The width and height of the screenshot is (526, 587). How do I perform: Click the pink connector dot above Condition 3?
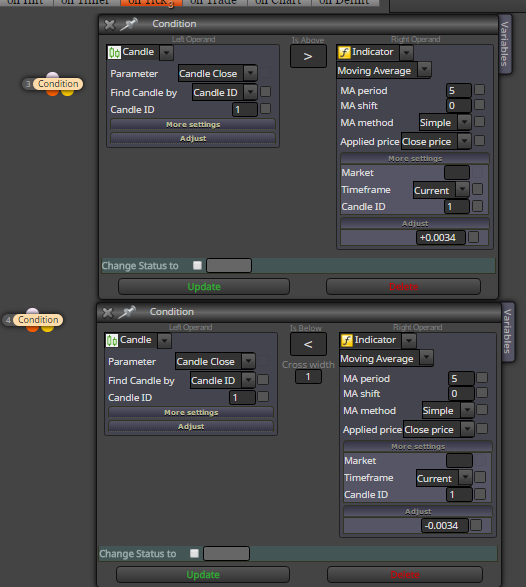pos(52,75)
